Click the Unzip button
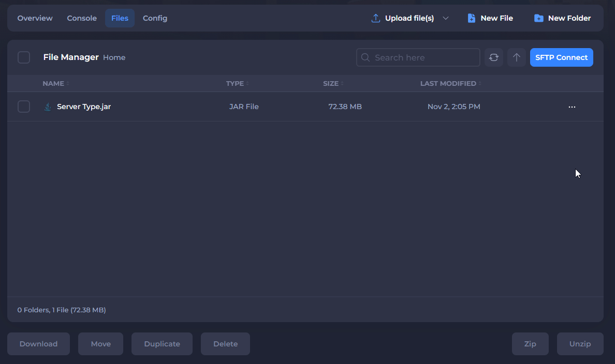The height and width of the screenshot is (364, 615). pyautogui.click(x=580, y=344)
